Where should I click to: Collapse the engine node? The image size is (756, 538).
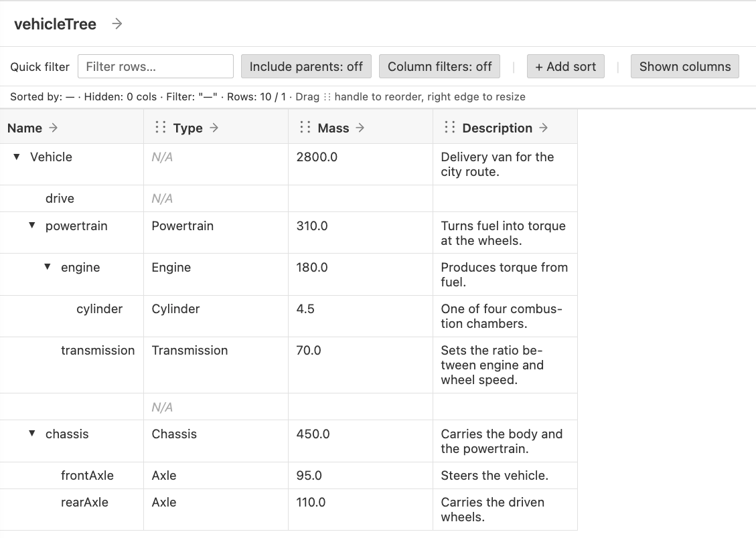[x=48, y=267]
